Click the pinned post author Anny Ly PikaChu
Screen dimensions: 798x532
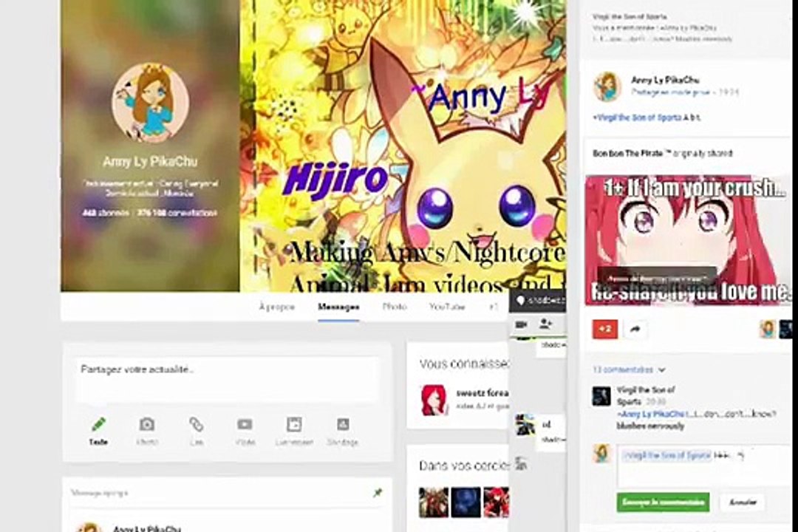click(146, 528)
